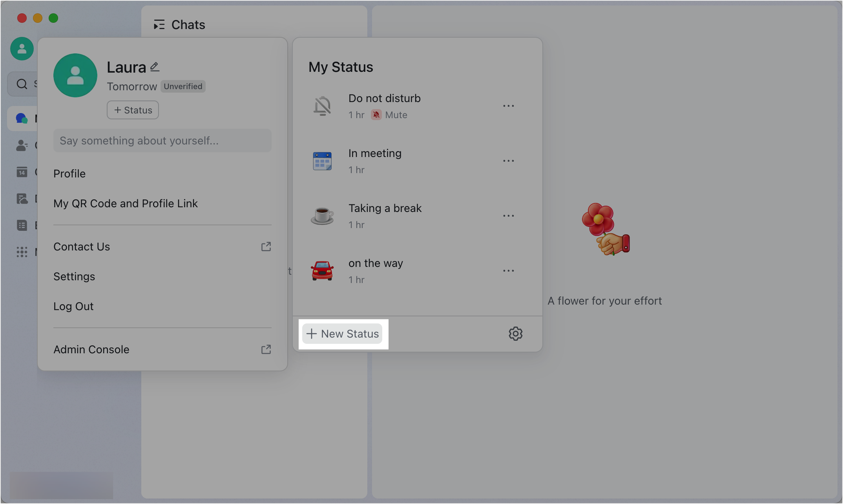Click the Laura profile avatar
The image size is (843, 504).
pos(75,75)
